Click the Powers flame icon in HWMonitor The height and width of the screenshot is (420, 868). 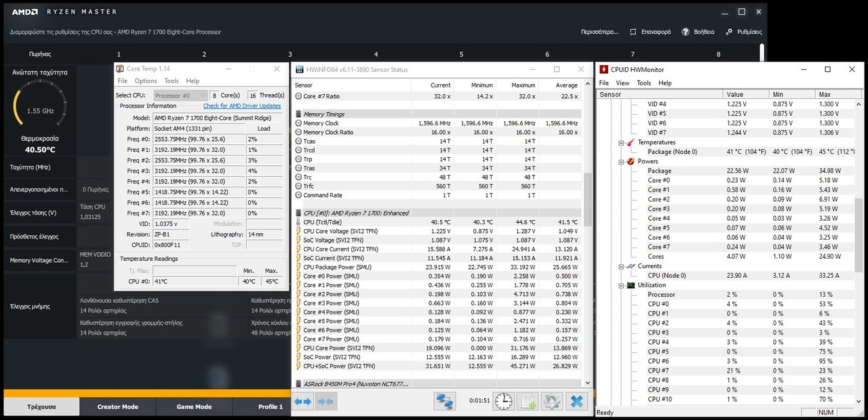[x=631, y=161]
